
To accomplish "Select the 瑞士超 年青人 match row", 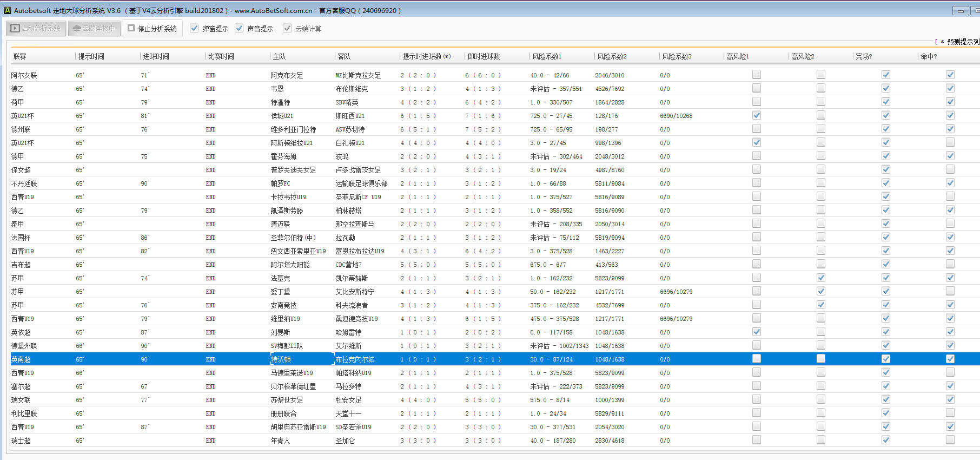I will pos(280,441).
